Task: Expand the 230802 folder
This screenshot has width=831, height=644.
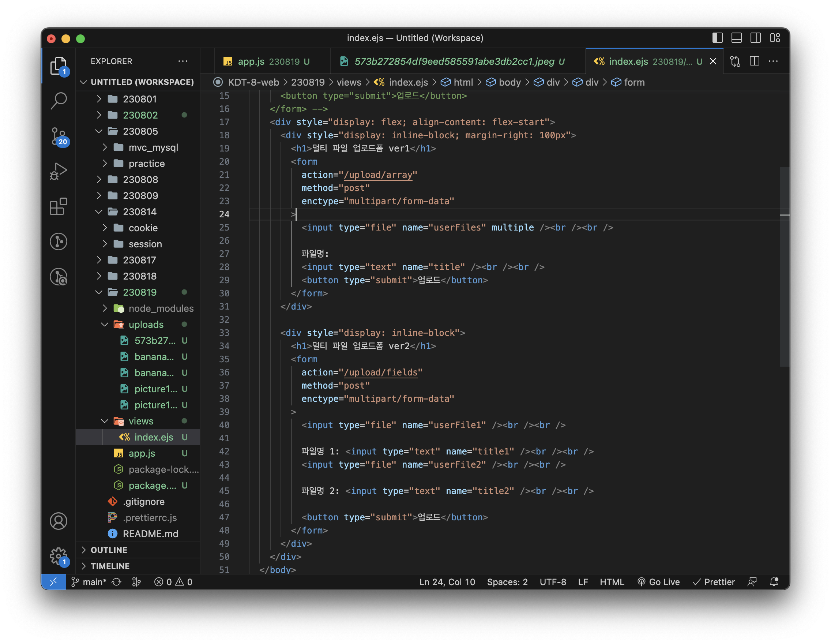Action: tap(138, 115)
